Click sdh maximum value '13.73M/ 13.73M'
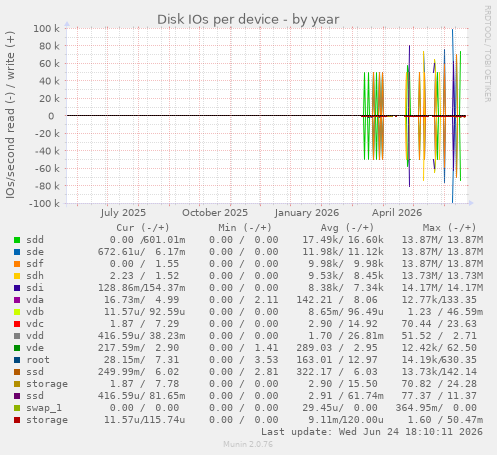Screen dimensions: 497x455 pos(442,276)
